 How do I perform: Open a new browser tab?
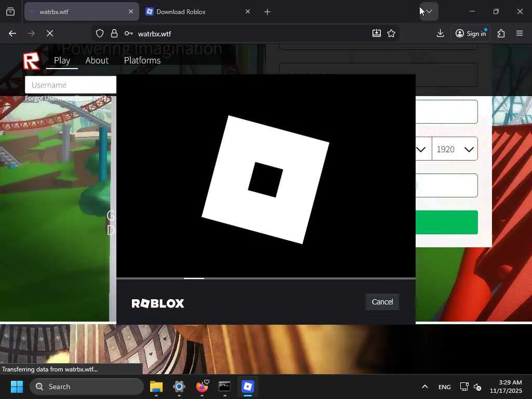pyautogui.click(x=268, y=12)
